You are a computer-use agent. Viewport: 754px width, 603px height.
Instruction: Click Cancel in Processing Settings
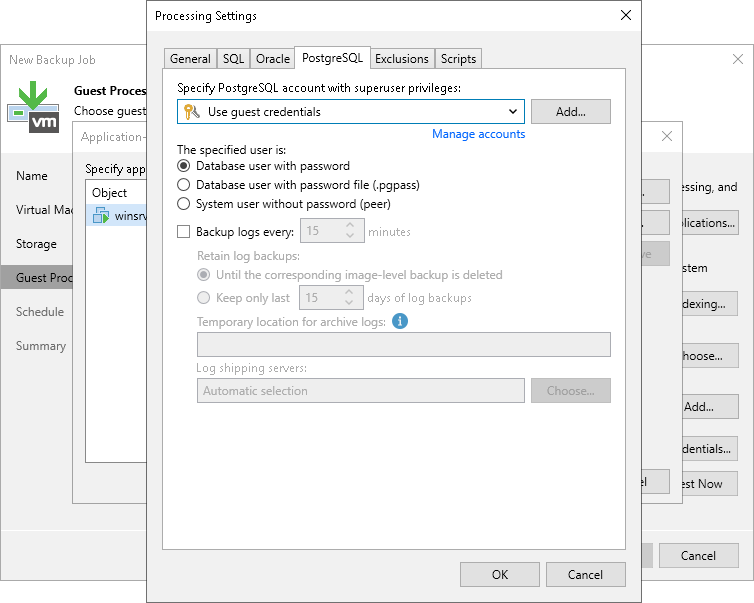click(585, 575)
